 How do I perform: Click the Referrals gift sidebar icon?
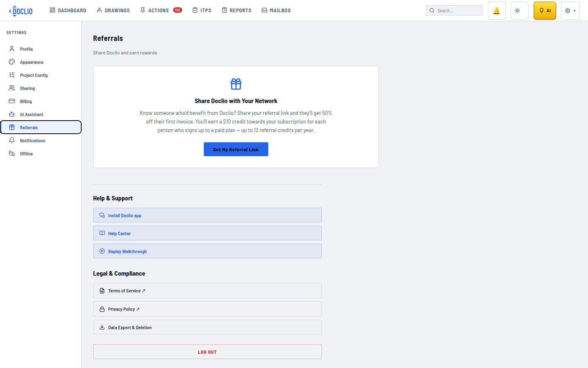12,127
